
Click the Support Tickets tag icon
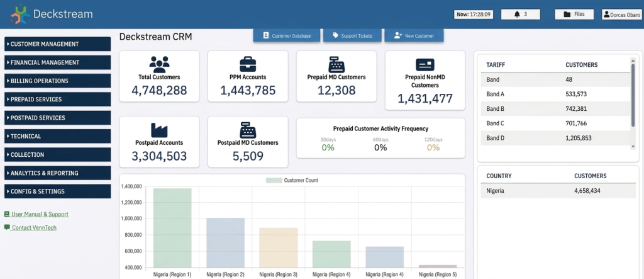click(336, 36)
